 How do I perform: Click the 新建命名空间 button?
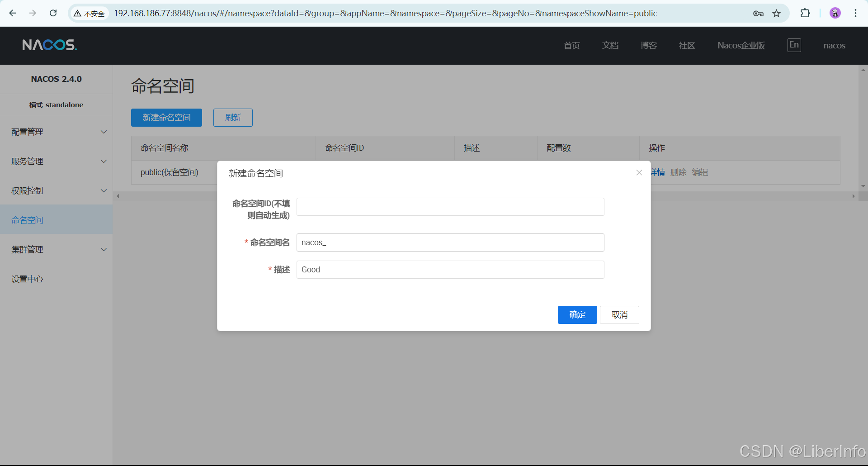coord(166,118)
